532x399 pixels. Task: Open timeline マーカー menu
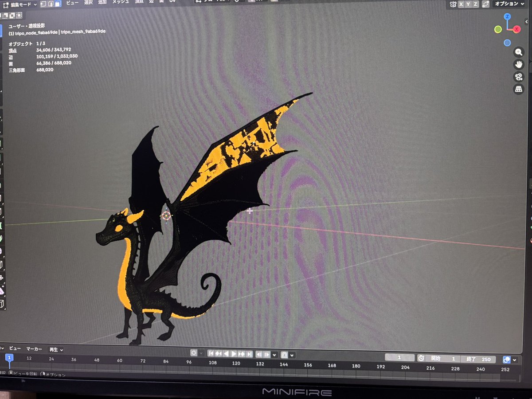(x=34, y=349)
